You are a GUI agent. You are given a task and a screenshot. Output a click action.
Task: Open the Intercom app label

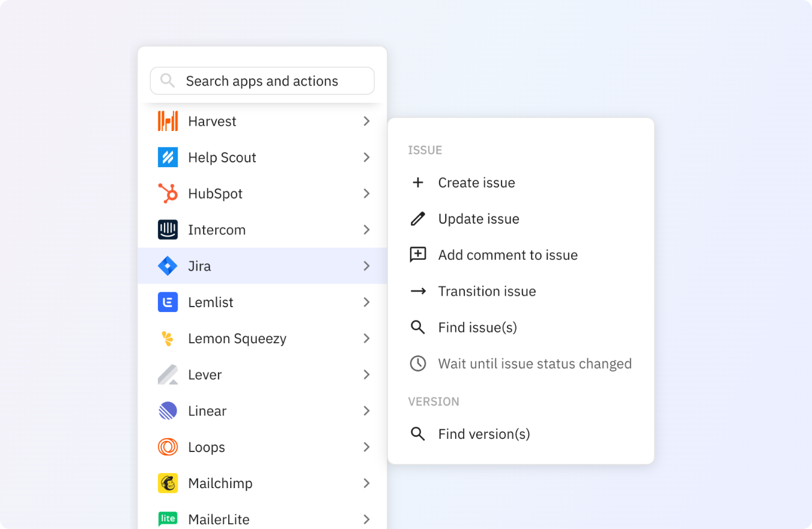coord(217,230)
